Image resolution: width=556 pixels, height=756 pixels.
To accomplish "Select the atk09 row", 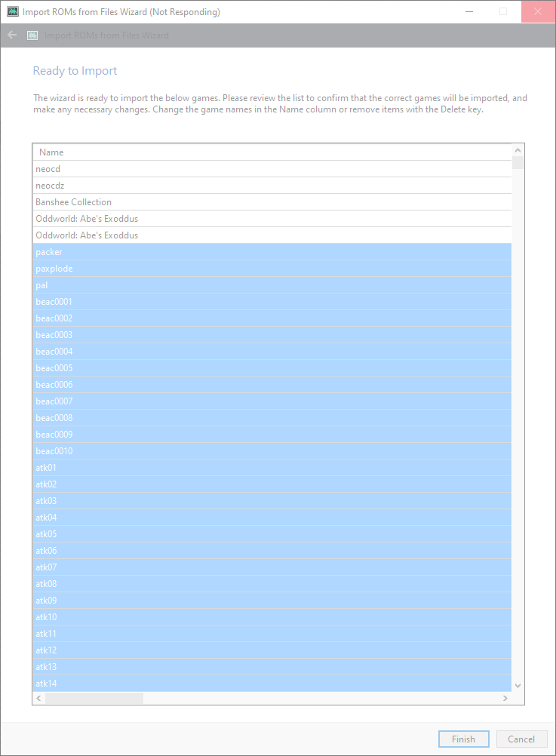I will pyautogui.click(x=272, y=601).
